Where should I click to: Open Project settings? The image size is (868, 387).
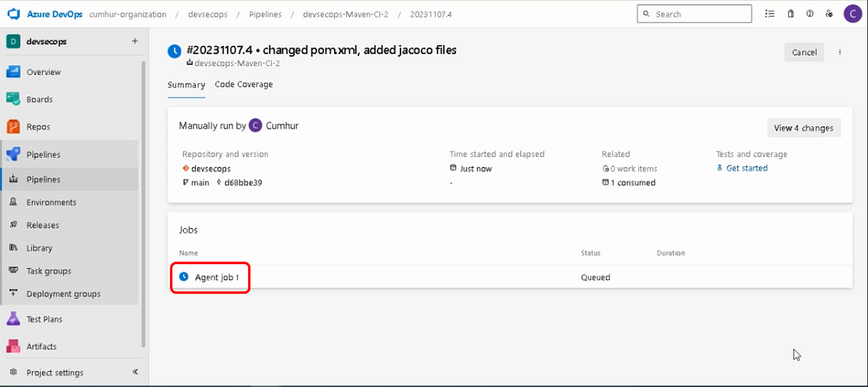click(x=55, y=373)
